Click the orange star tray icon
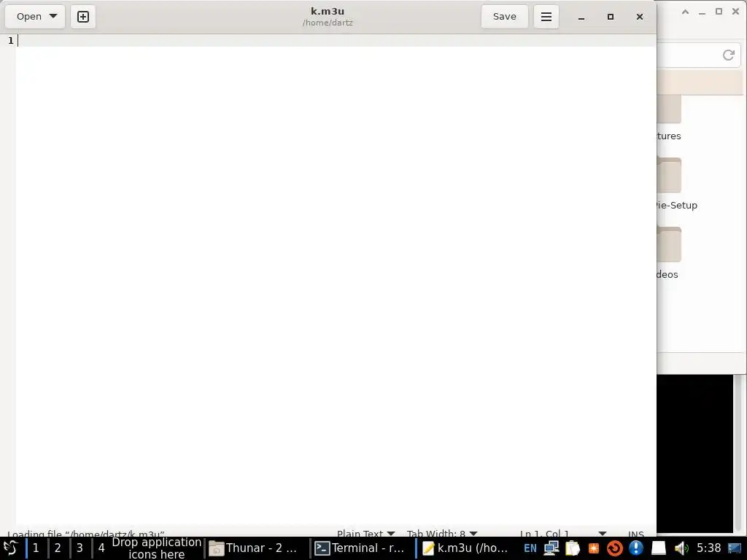747x560 pixels. pyautogui.click(x=593, y=548)
